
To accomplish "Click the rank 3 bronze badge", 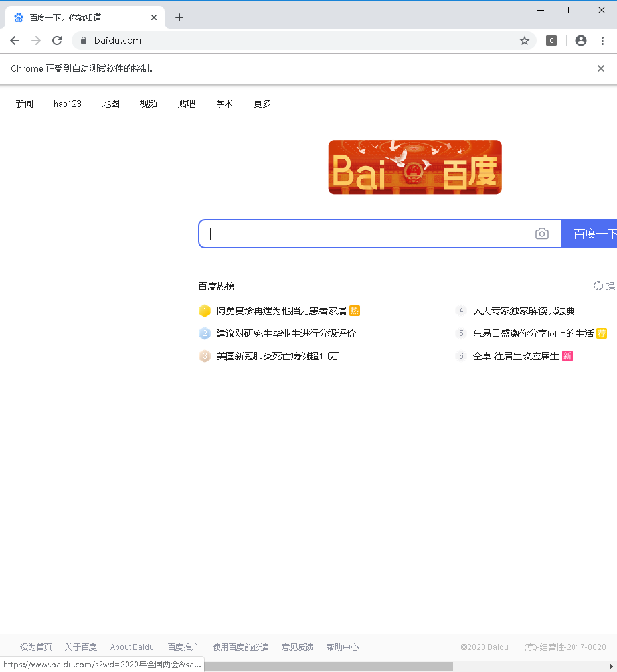I will 205,356.
